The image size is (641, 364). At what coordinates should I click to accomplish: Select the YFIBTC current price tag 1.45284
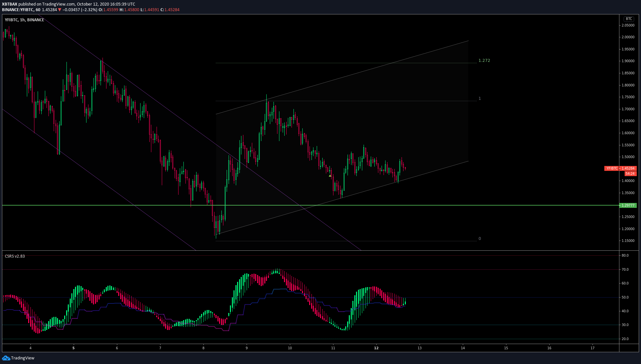(620, 168)
